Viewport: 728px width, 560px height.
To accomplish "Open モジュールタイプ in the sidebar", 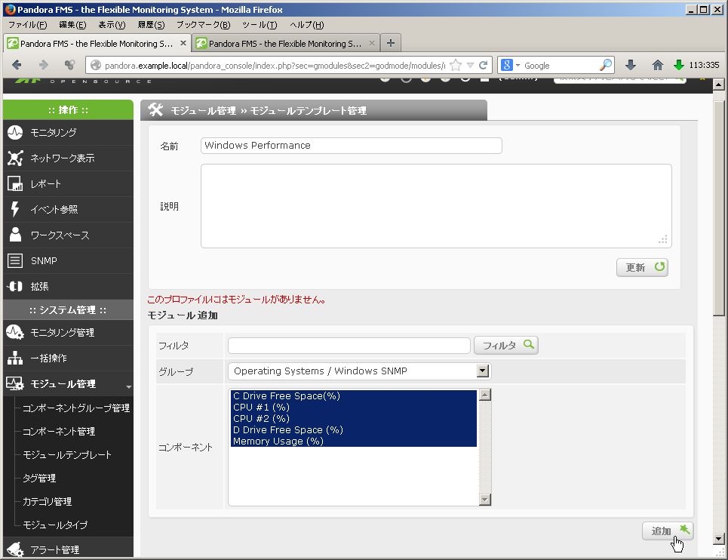I will pyautogui.click(x=55, y=525).
